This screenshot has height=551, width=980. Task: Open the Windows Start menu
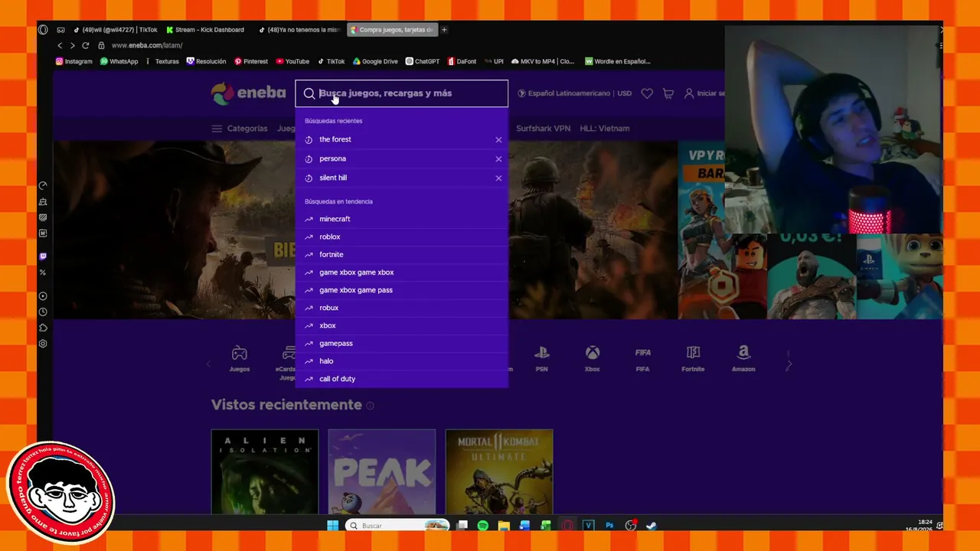click(333, 526)
